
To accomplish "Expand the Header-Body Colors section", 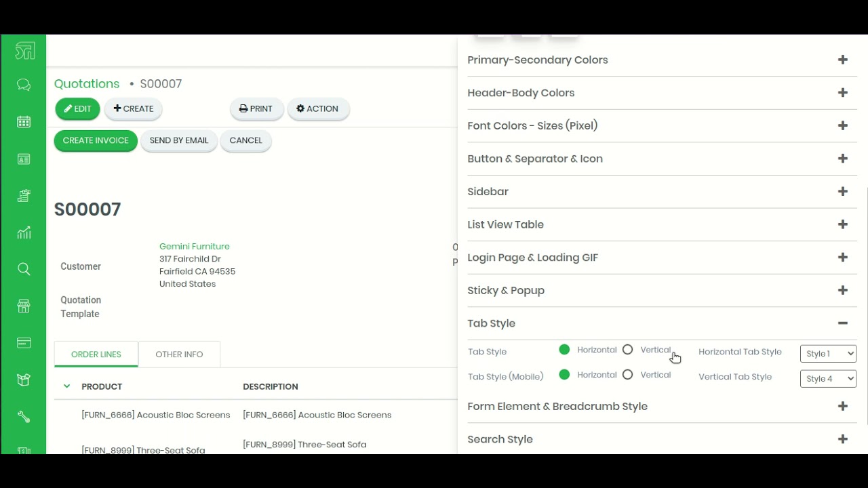I will click(662, 93).
